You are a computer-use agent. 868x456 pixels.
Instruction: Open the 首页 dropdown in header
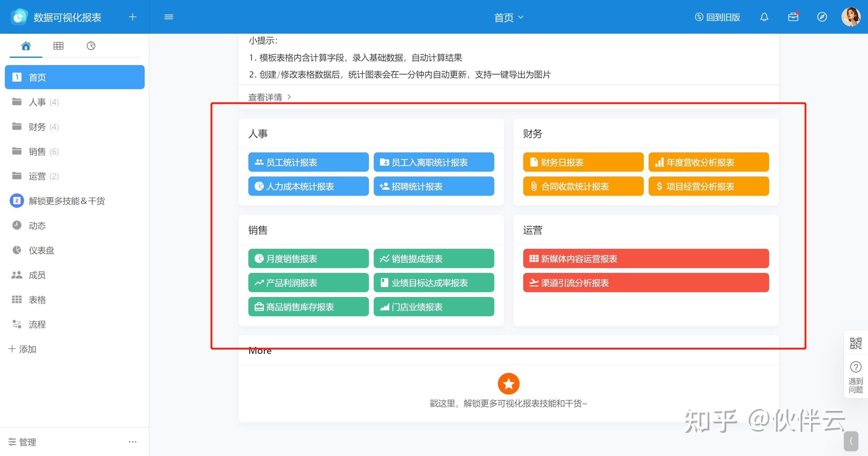point(508,17)
